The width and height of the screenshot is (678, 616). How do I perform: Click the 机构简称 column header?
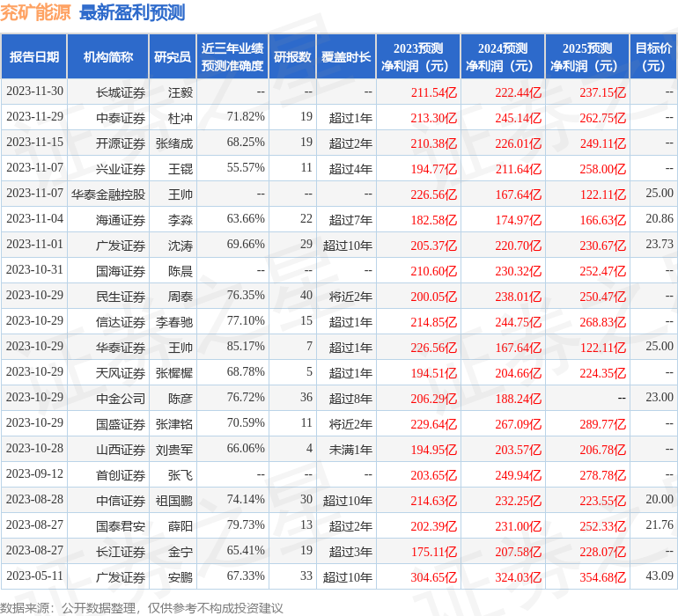pos(108,56)
